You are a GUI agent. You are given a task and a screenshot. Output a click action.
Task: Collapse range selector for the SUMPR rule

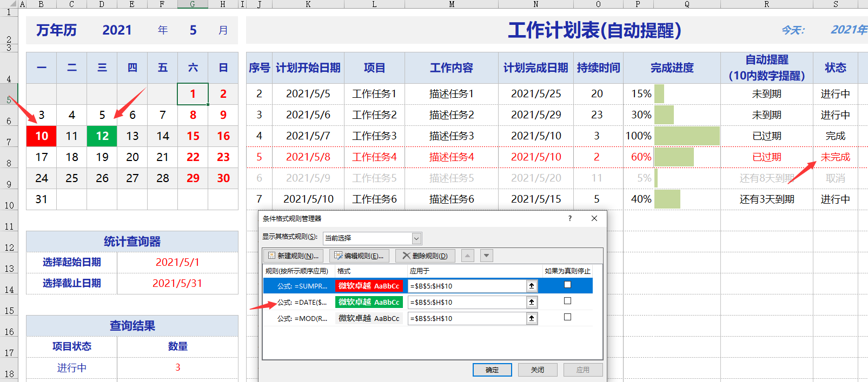point(532,286)
